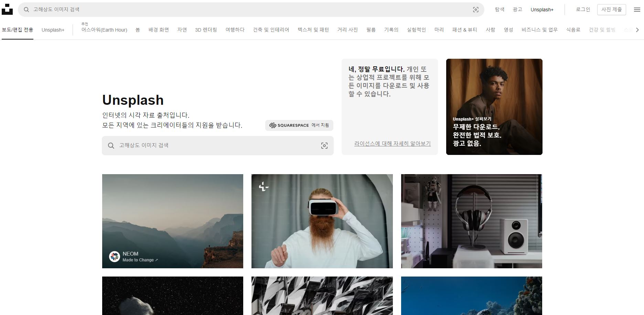Click the 사진 제출 button
This screenshot has height=315, width=644.
[x=612, y=10]
